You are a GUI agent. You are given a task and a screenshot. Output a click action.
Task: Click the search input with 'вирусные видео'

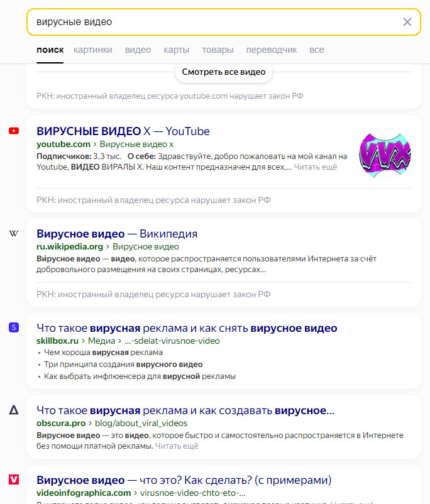(x=224, y=22)
